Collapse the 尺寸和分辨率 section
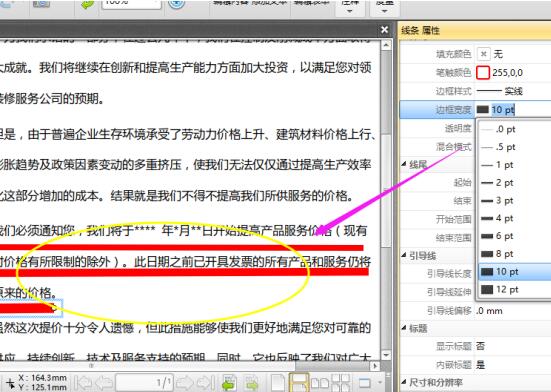 (404, 382)
